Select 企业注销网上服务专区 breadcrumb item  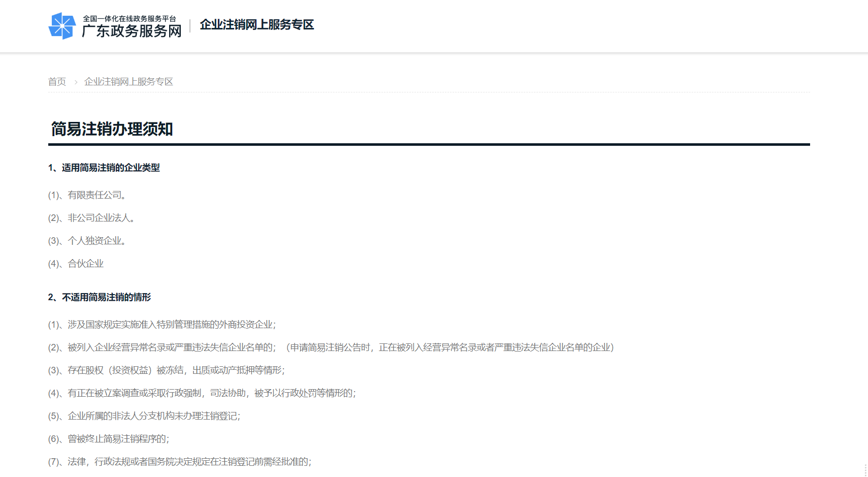128,82
